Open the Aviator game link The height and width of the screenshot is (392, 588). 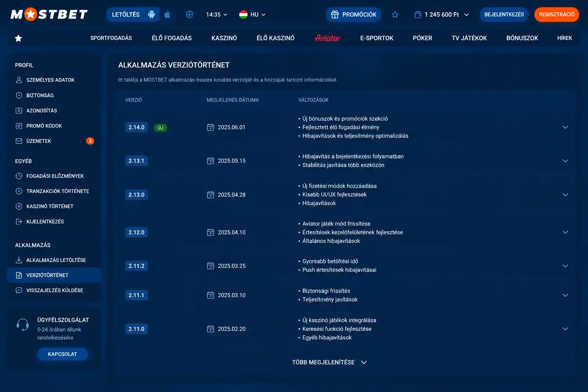pos(327,38)
